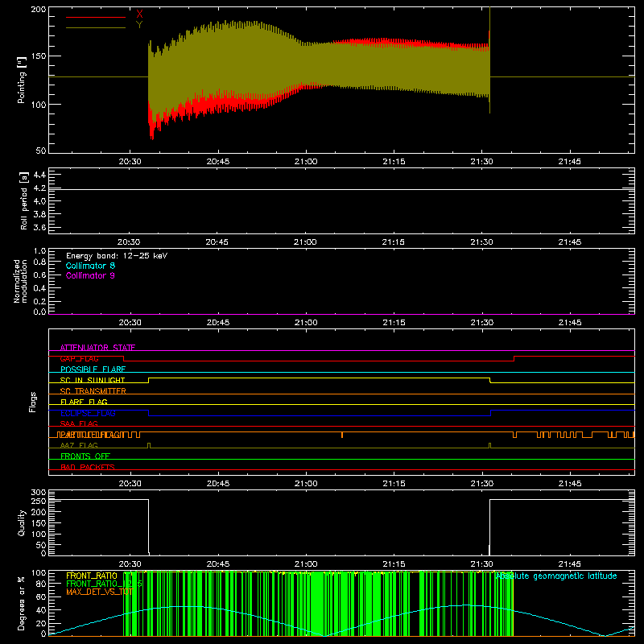Click the orange MAX_DET_VS_TOT legend label
Image resolution: width=644 pixels, height=644 pixels.
pos(99,592)
